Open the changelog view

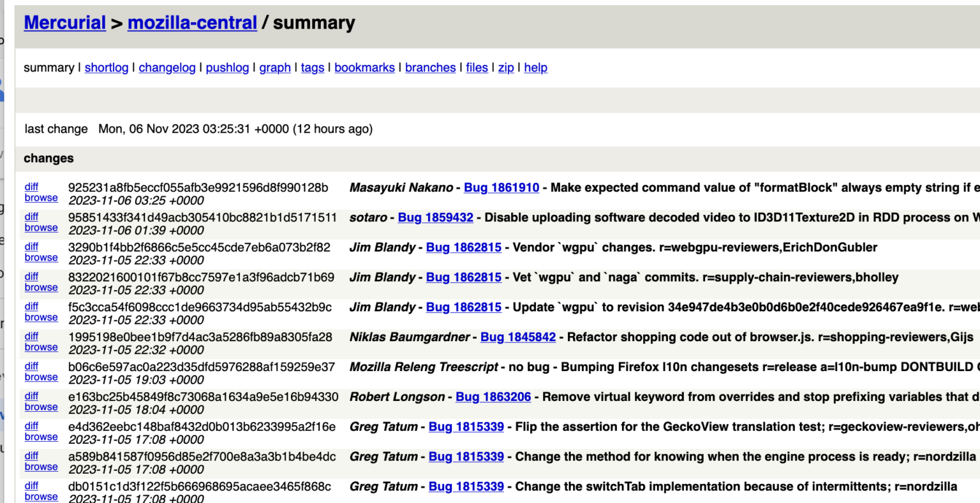click(x=167, y=68)
